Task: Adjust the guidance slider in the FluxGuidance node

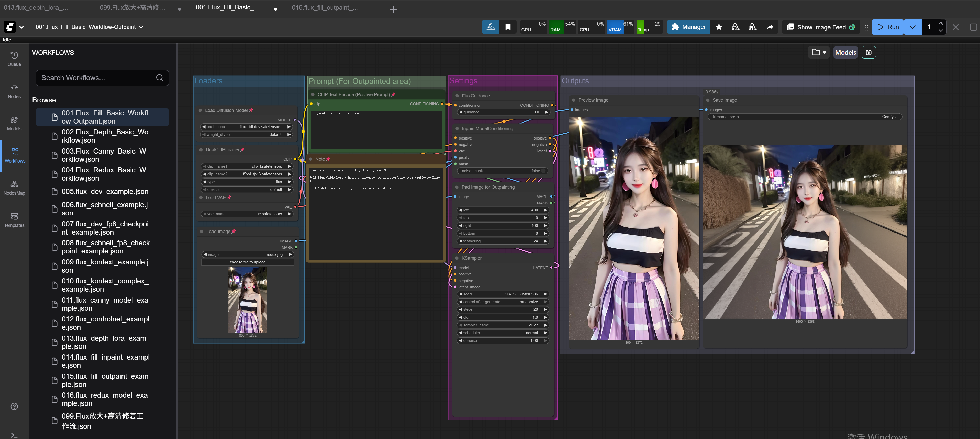Action: (x=502, y=112)
